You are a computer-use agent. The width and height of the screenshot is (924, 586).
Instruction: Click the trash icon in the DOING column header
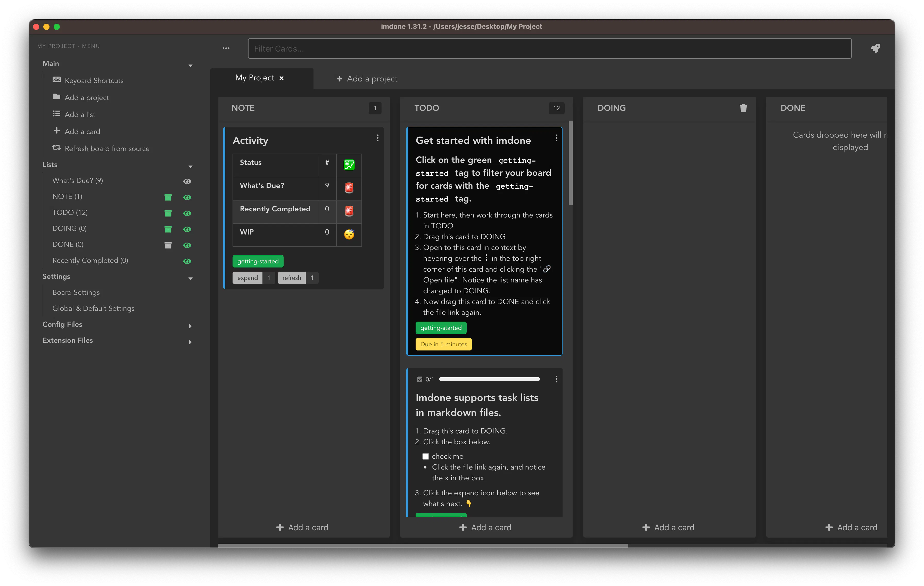click(x=743, y=108)
